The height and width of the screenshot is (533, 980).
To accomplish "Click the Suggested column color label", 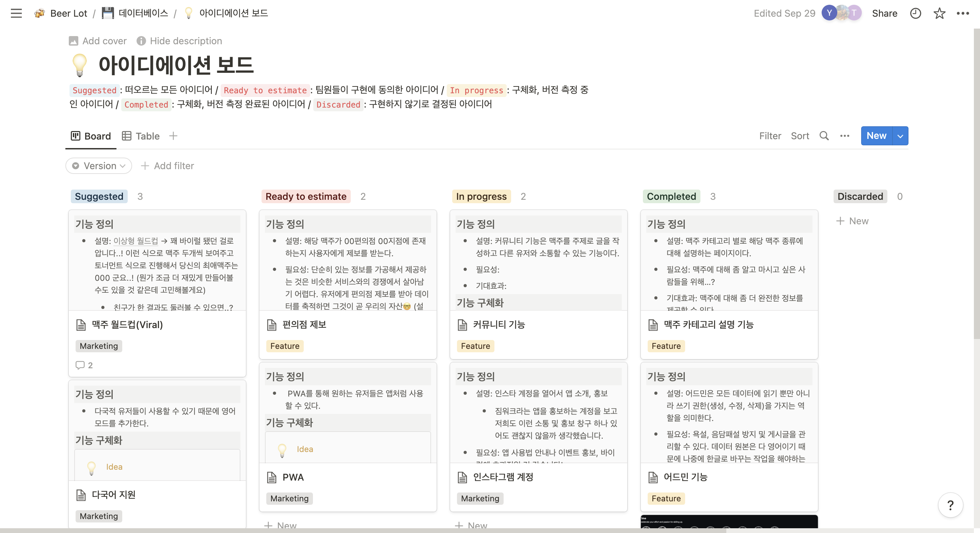I will [99, 196].
